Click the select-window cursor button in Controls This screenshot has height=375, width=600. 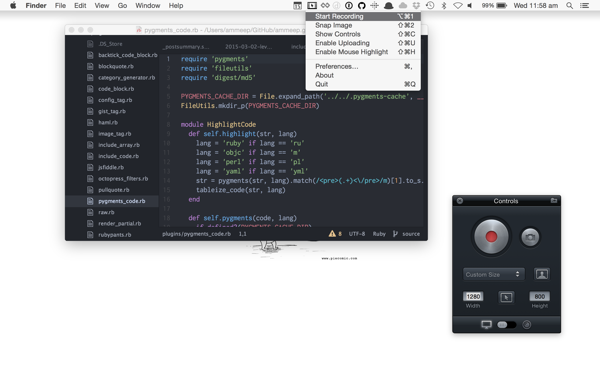(506, 297)
